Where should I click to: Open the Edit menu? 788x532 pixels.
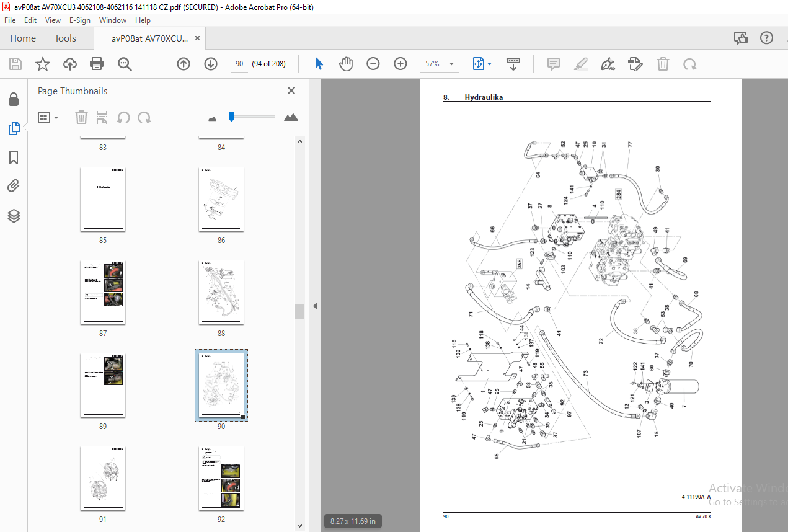point(31,20)
